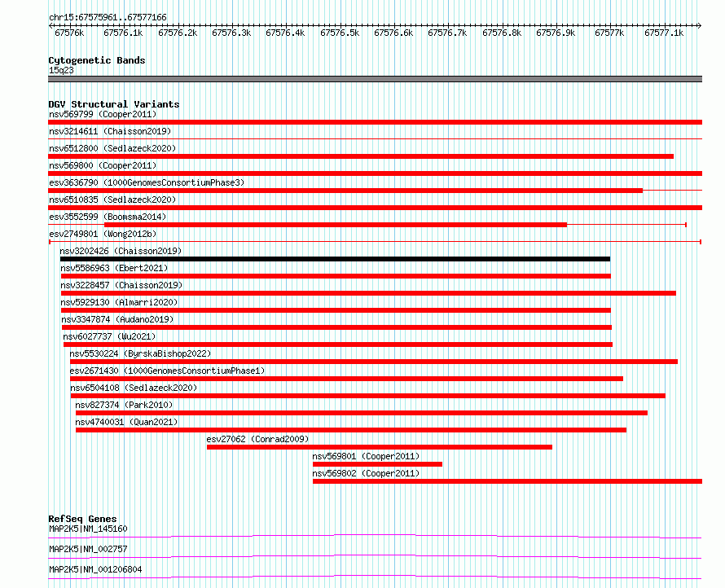This screenshot has height=588, width=725.
Task: Click the DGV Structural Variants track header
Action: point(114,104)
